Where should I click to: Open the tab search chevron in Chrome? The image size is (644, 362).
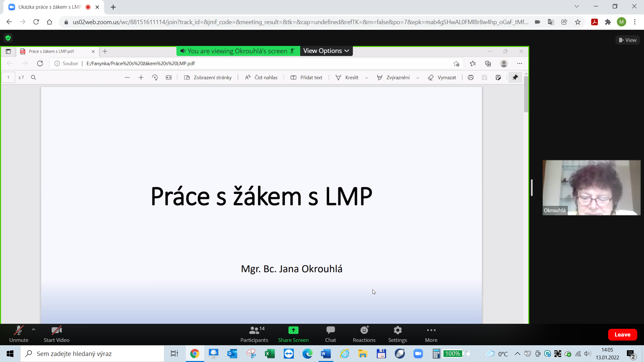pyautogui.click(x=577, y=6)
